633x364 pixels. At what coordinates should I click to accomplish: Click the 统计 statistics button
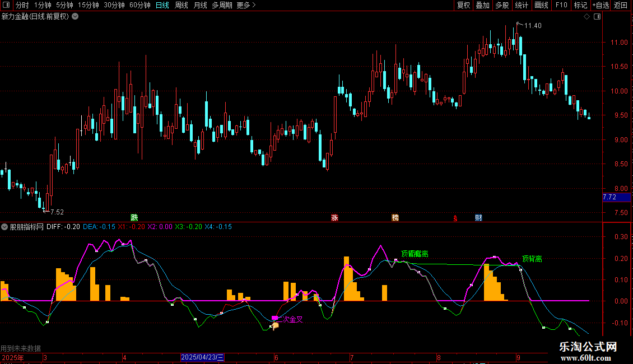click(522, 5)
